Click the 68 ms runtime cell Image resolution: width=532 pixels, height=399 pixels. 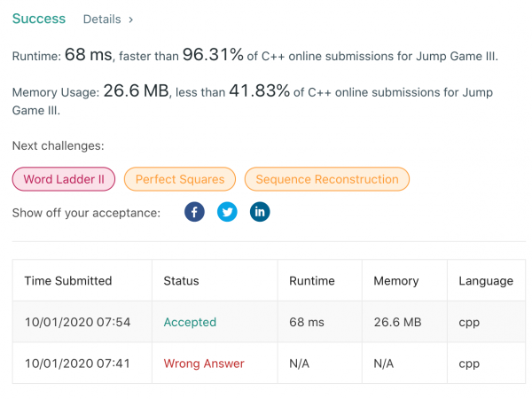[x=307, y=322]
